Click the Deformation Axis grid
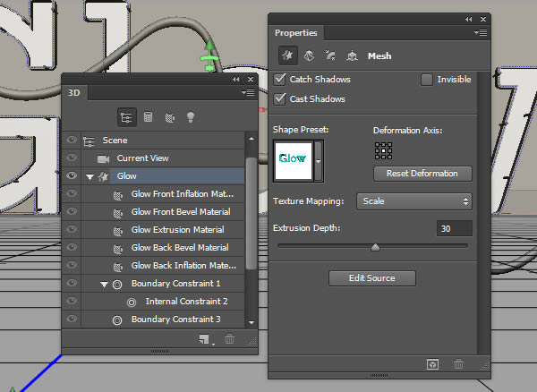Viewport: 537px width, 392px height. [x=383, y=151]
